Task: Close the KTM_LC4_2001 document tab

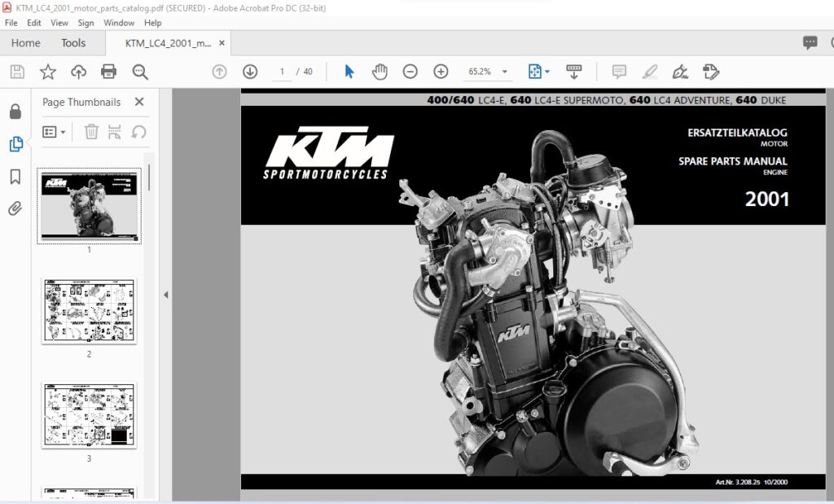Action: pos(222,43)
